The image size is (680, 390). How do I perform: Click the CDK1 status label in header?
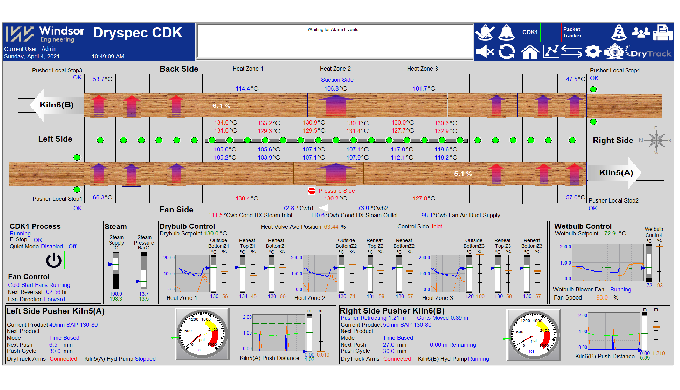pyautogui.click(x=530, y=32)
